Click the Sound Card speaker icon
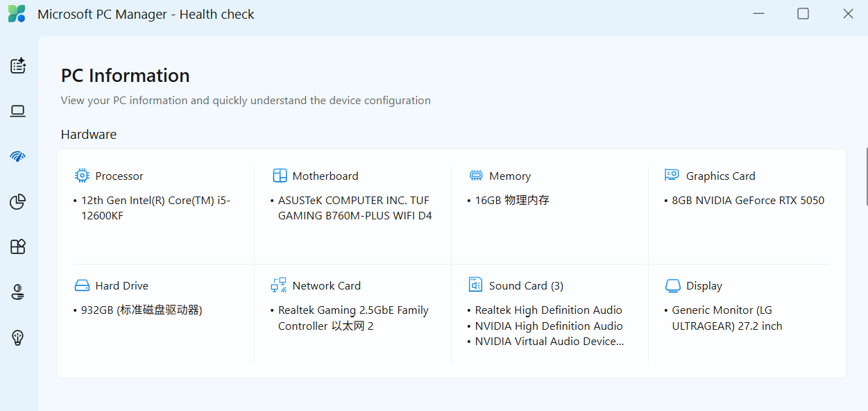This screenshot has width=868, height=411. click(475, 285)
